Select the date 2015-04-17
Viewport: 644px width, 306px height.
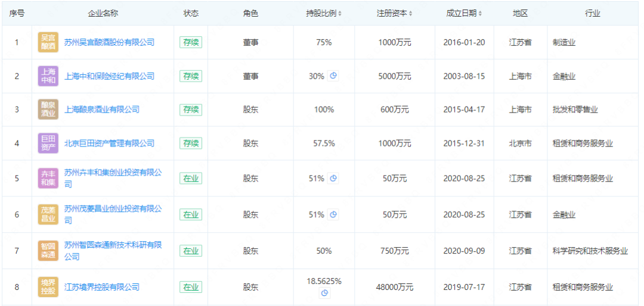tap(464, 110)
